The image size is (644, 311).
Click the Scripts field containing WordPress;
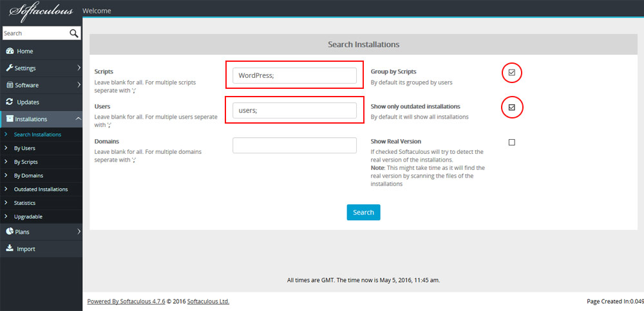click(294, 75)
